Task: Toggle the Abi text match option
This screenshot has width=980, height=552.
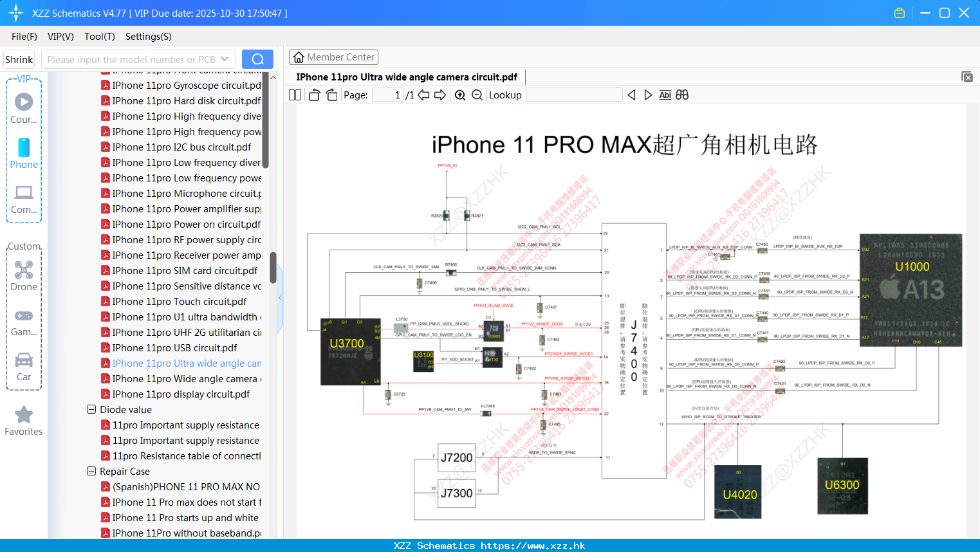Action: [x=665, y=95]
